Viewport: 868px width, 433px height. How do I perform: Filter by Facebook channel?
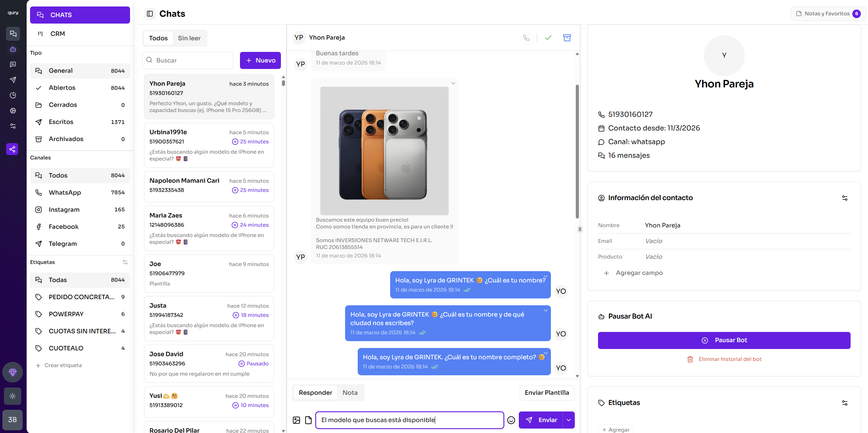[x=80, y=227]
